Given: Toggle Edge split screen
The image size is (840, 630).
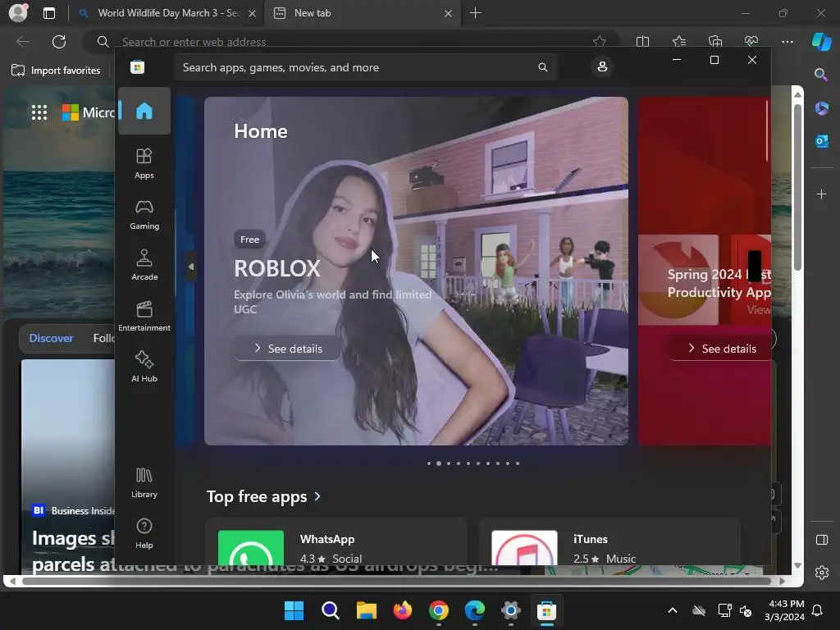Looking at the screenshot, I should [x=642, y=41].
